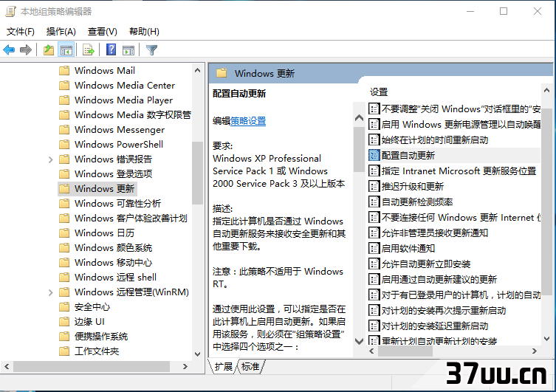
Task: Expand the Windows 错误报告 tree node
Action: (50, 159)
